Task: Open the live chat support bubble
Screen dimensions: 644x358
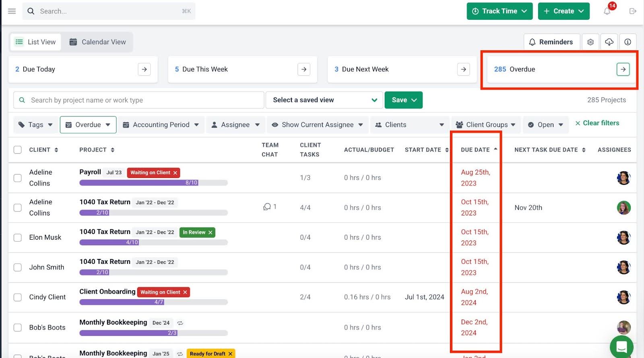Action: coord(621,346)
